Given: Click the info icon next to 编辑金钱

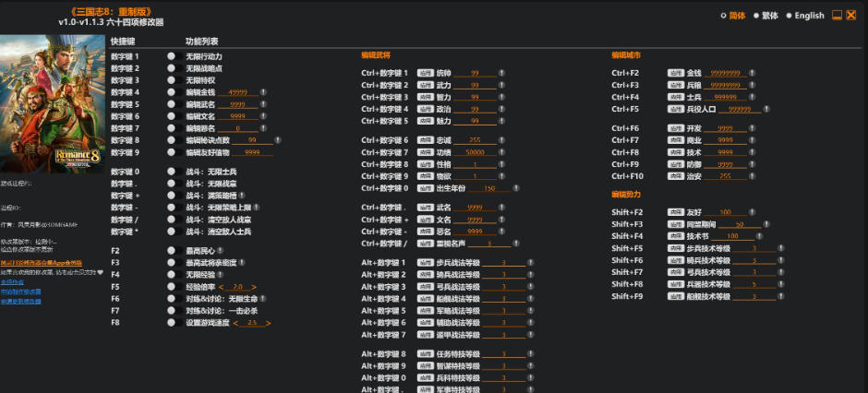Looking at the screenshot, I should tap(264, 92).
